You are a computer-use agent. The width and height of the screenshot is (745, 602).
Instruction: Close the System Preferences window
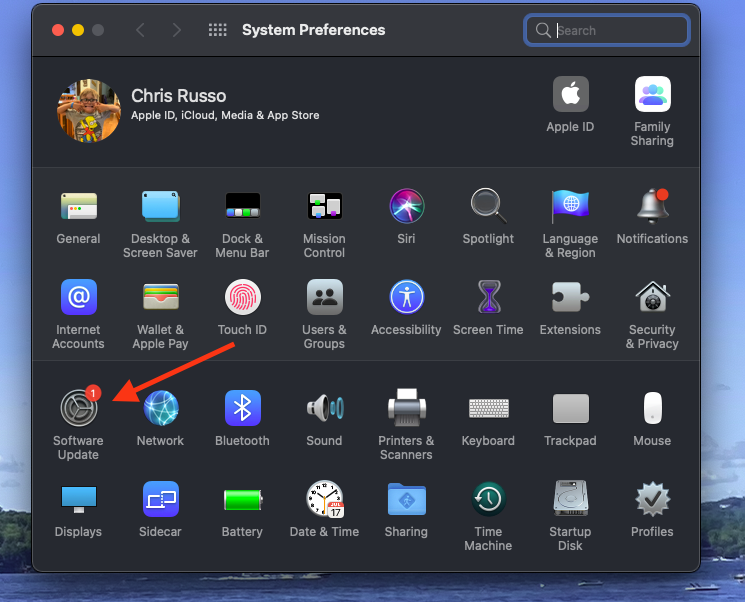[58, 30]
